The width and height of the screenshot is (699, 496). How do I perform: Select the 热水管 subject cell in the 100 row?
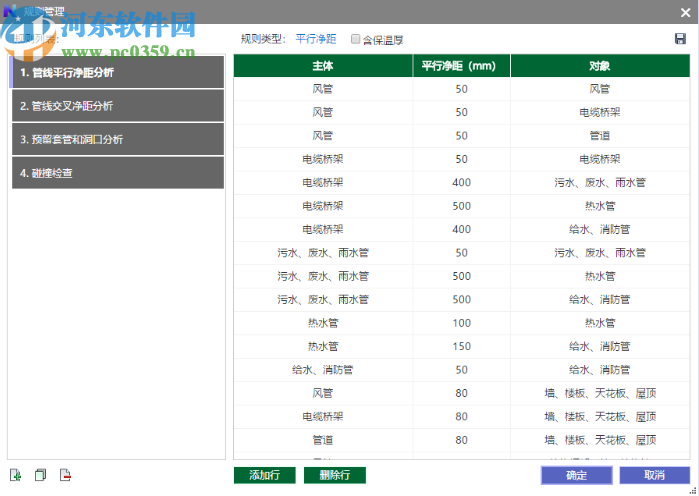(323, 323)
